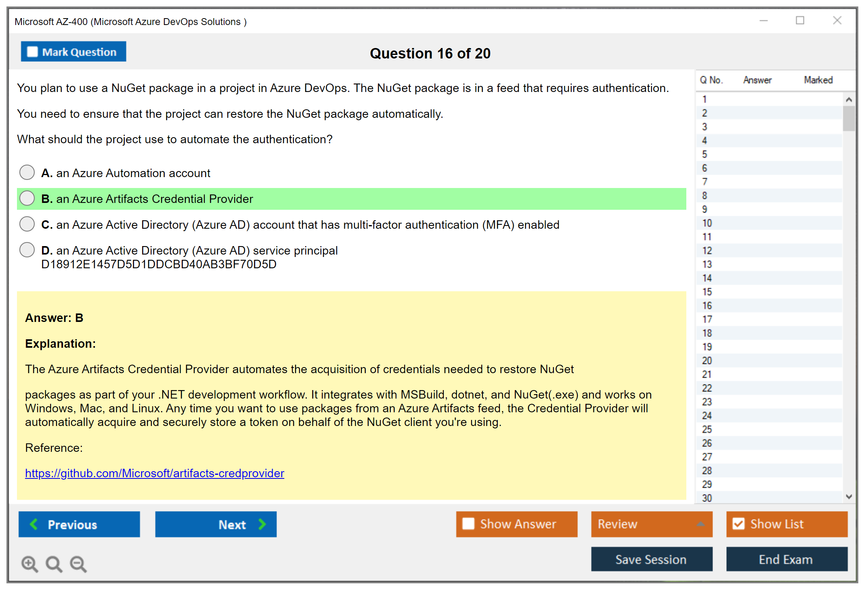Screen dimensions: 868x593
Task: Check the Mark Question checkbox
Action: point(32,52)
